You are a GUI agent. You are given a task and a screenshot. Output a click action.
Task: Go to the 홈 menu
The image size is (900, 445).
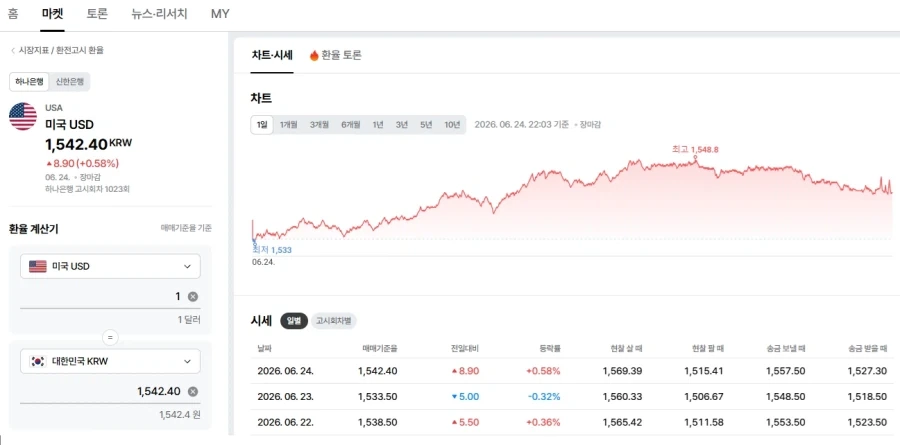coord(13,14)
